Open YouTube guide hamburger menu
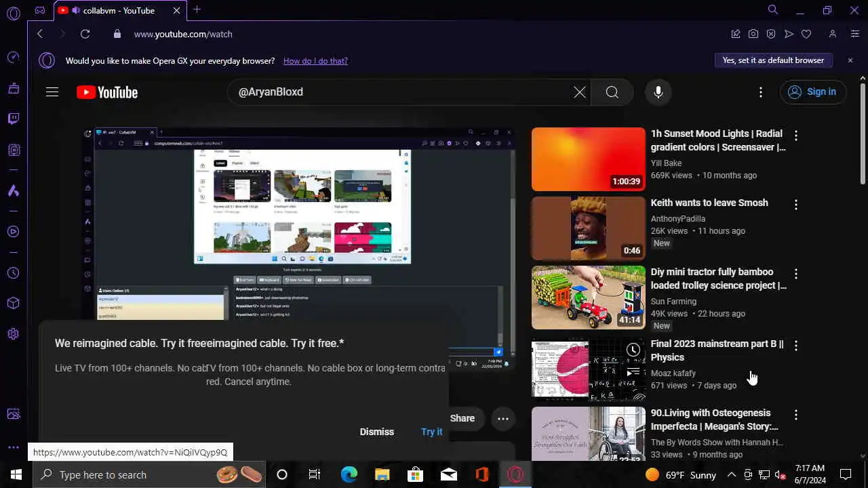 (x=52, y=92)
